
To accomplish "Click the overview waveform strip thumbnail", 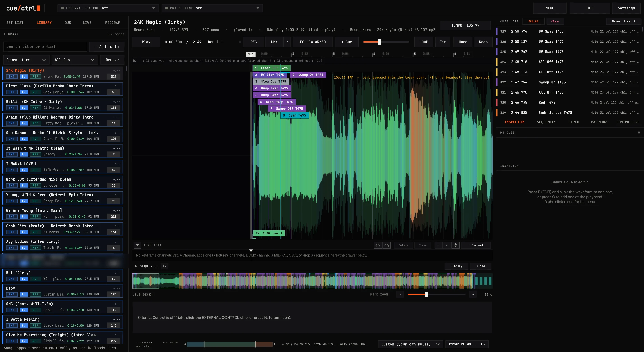I will click(312, 281).
